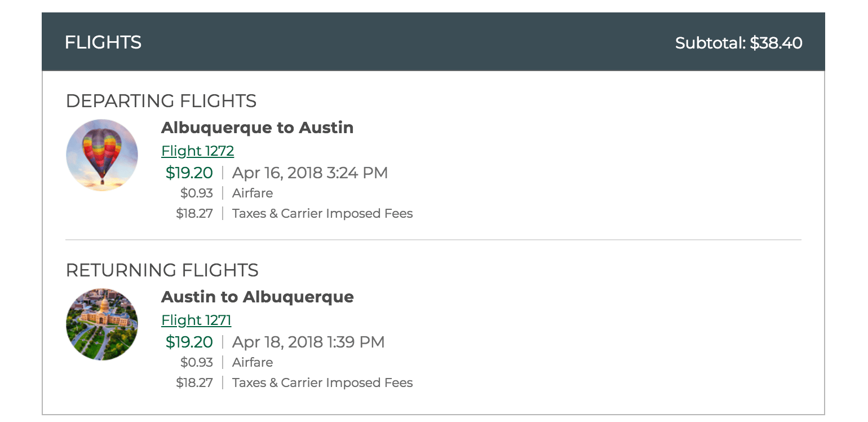Viewport: 868px width, 422px height.
Task: Select the Austin to Albuquerque flight title
Action: [x=257, y=297]
